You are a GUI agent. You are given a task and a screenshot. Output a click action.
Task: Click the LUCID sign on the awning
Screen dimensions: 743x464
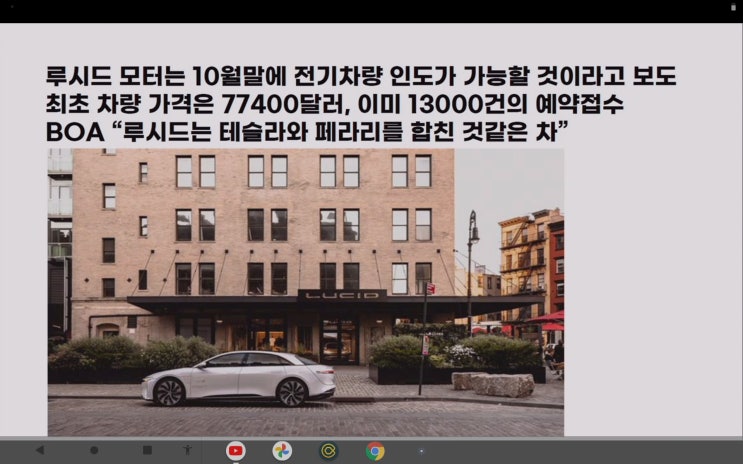[342, 295]
